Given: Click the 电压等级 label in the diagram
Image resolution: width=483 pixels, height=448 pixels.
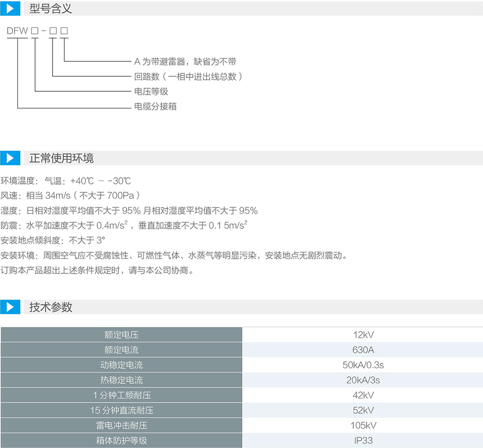Looking at the screenshot, I should click(151, 92).
